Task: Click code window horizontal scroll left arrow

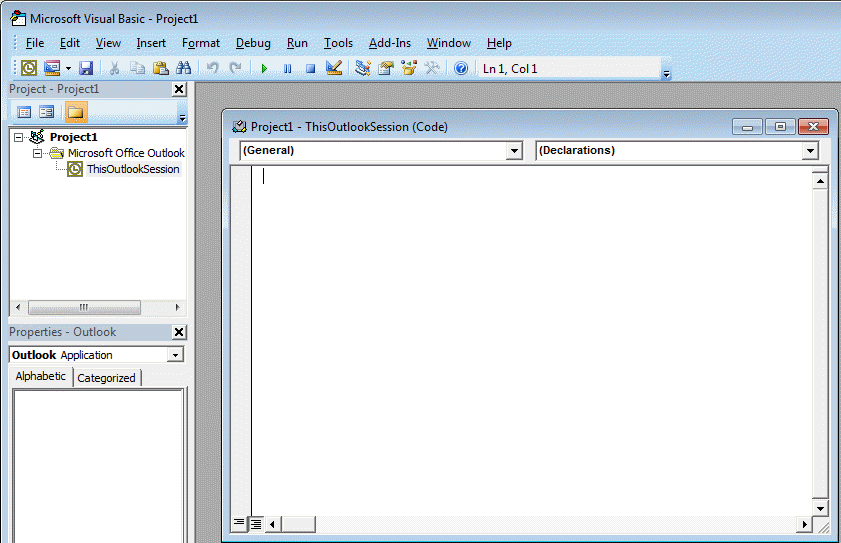Action: coord(272,524)
